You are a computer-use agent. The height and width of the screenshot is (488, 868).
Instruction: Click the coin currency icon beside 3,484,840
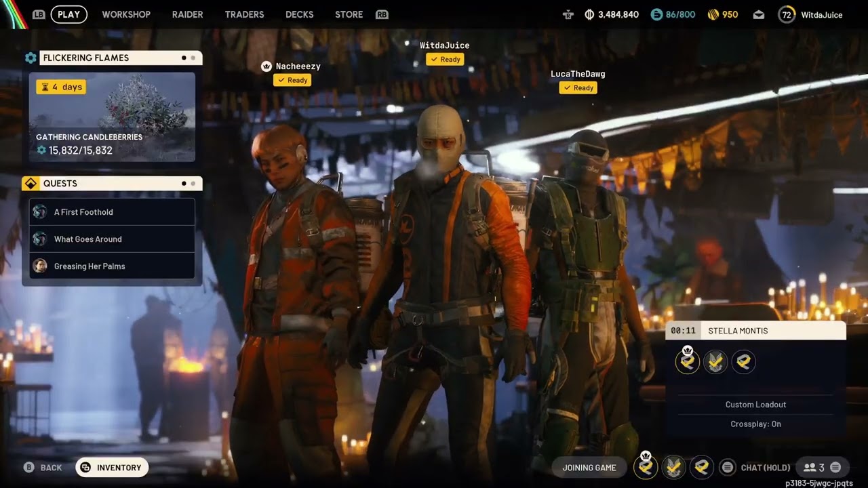(x=589, y=14)
